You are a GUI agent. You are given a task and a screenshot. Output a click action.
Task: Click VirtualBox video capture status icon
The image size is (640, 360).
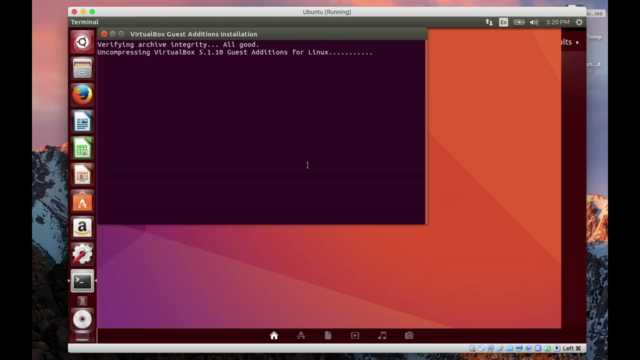(529, 348)
